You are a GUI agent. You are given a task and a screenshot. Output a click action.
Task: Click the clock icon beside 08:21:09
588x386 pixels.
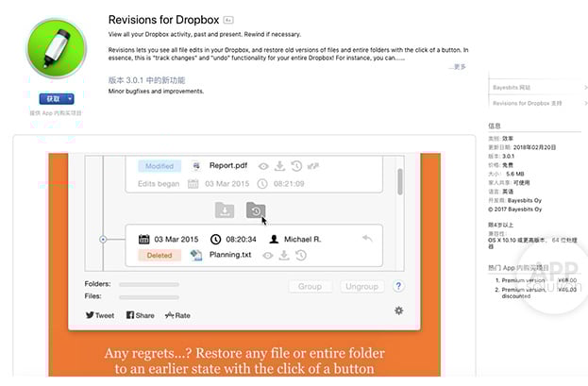(262, 184)
